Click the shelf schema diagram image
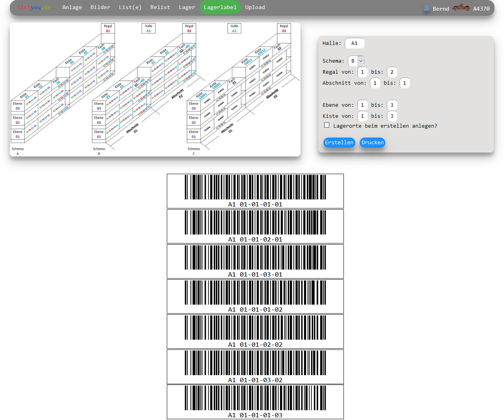The width and height of the screenshot is (504, 420). (155, 89)
